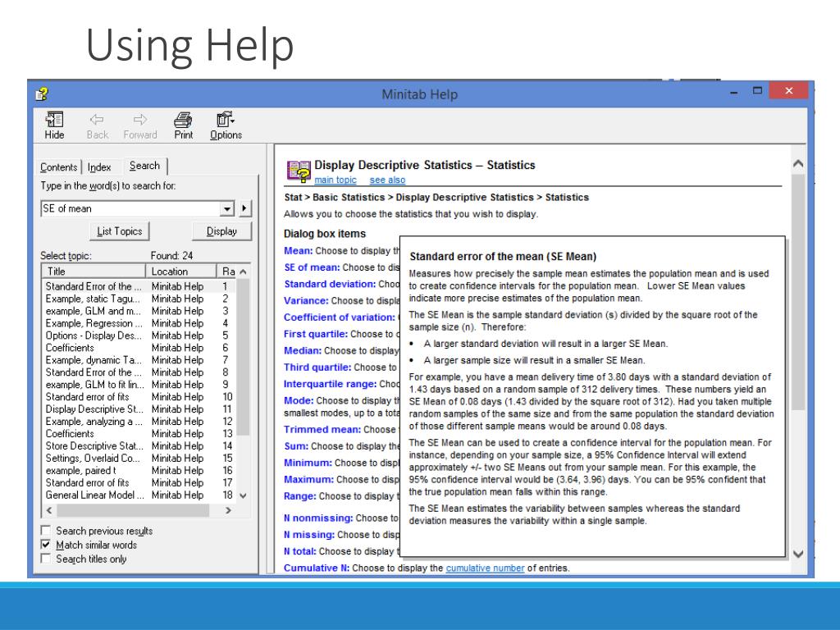This screenshot has height=630, width=840.
Task: Select example, GLM to fit lin... topic
Action: [137, 385]
